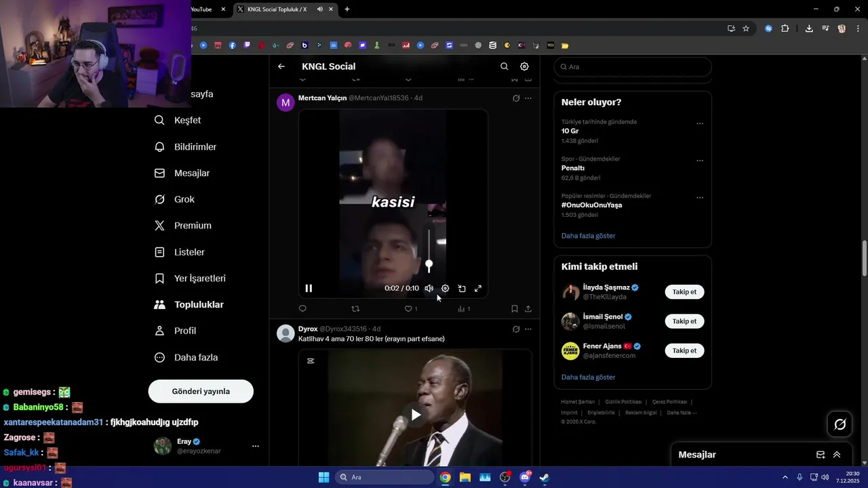Mute the KNGL Social tab audio
Screen dimensions: 868x488
(319, 9)
